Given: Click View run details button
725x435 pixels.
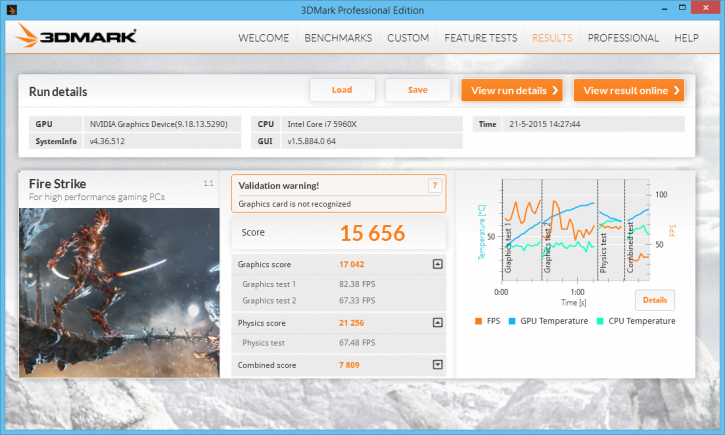Looking at the screenshot, I should tap(511, 90).
